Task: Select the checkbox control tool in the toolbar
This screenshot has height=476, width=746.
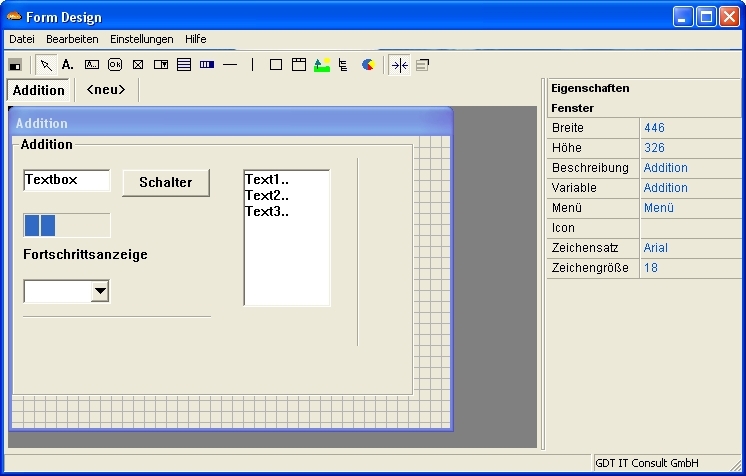Action: 138,65
